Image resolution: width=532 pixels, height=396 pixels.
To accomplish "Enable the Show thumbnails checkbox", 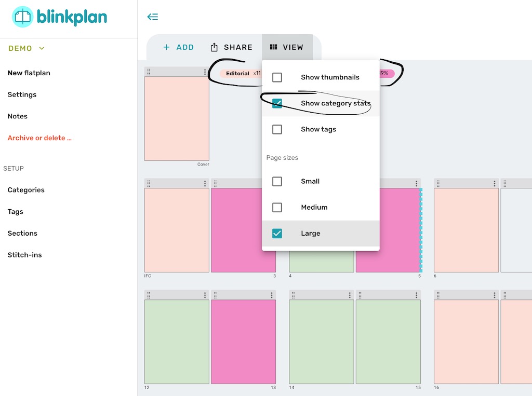I will tap(277, 77).
